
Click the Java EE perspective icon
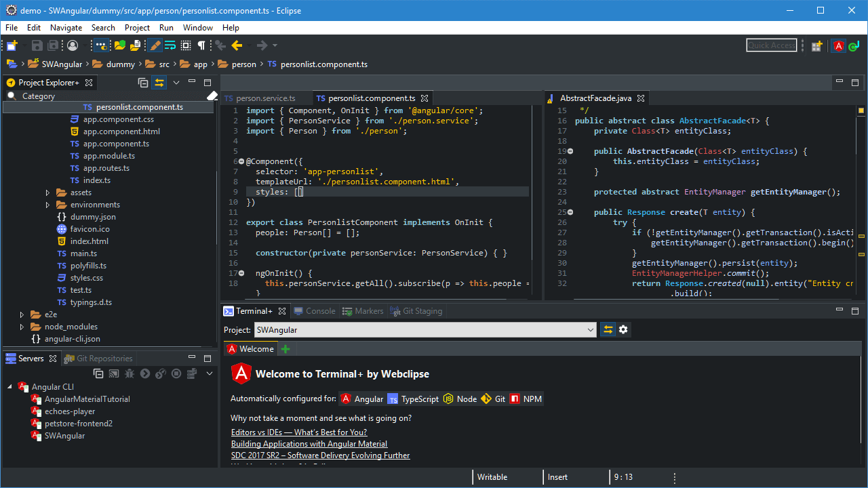[852, 45]
